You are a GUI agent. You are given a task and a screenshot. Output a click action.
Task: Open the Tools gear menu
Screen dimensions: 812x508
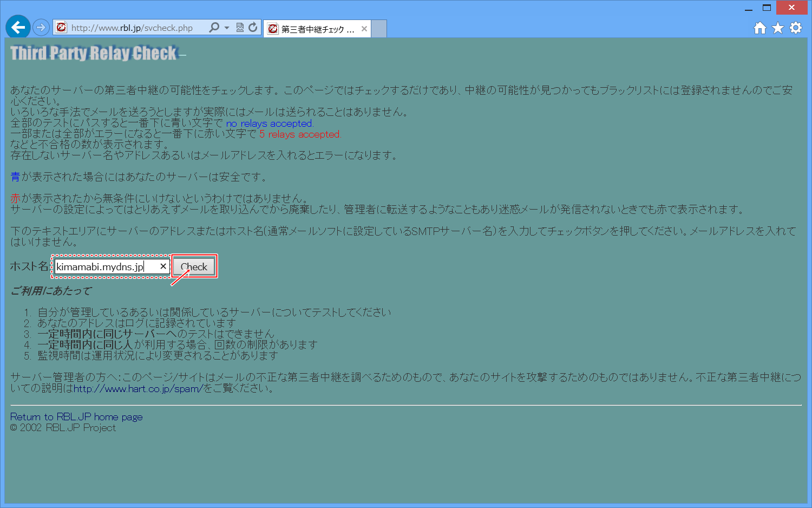pos(795,28)
